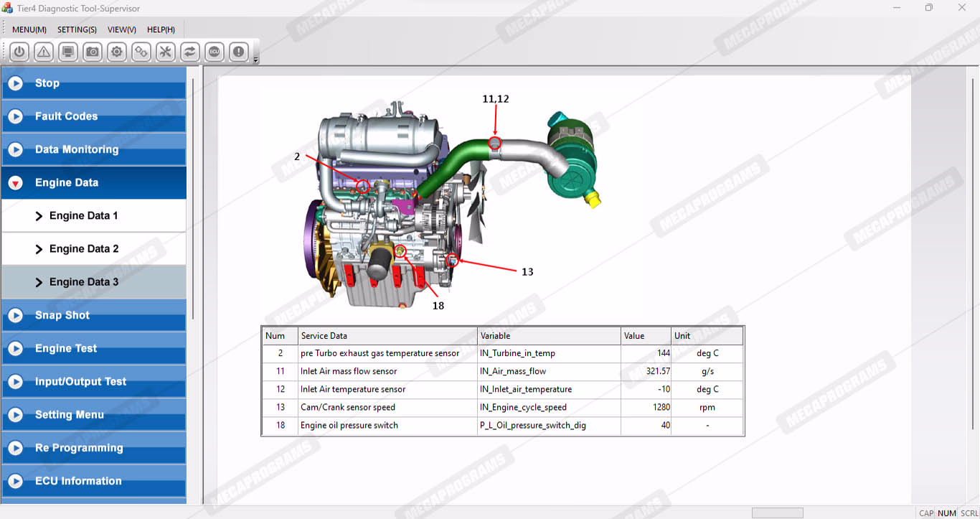The image size is (980, 519).
Task: Click the CAP indicator in status bar
Action: click(926, 513)
